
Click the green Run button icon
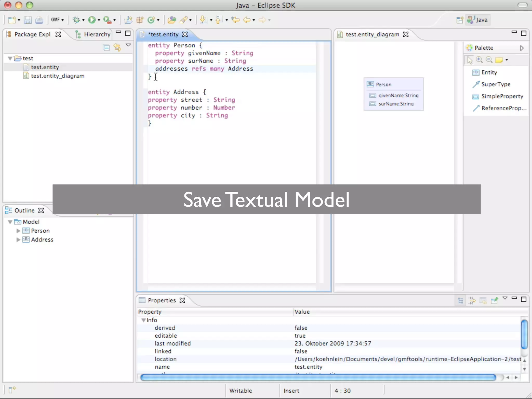[92, 20]
